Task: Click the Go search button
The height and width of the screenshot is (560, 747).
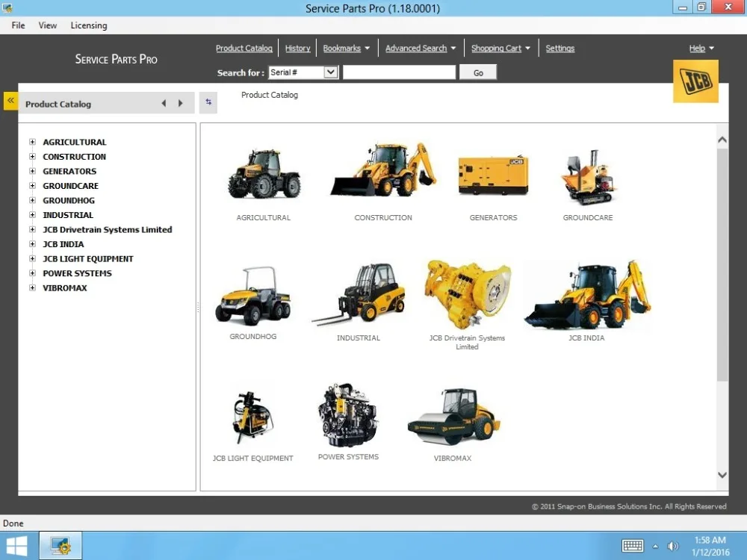Action: point(478,72)
